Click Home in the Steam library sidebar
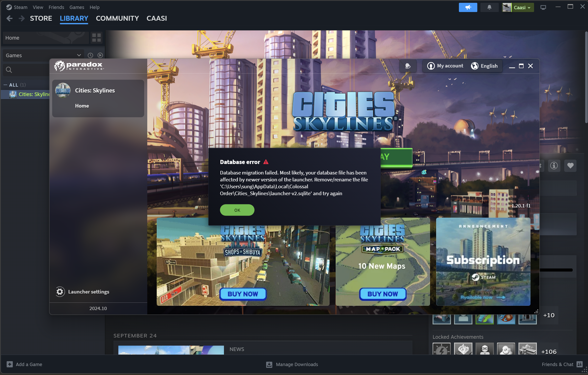The image size is (588, 375). point(46,38)
